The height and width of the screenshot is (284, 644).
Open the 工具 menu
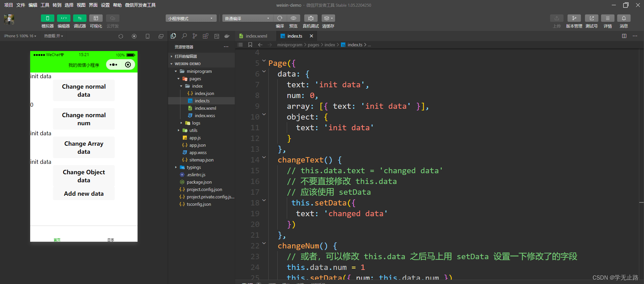click(45, 5)
